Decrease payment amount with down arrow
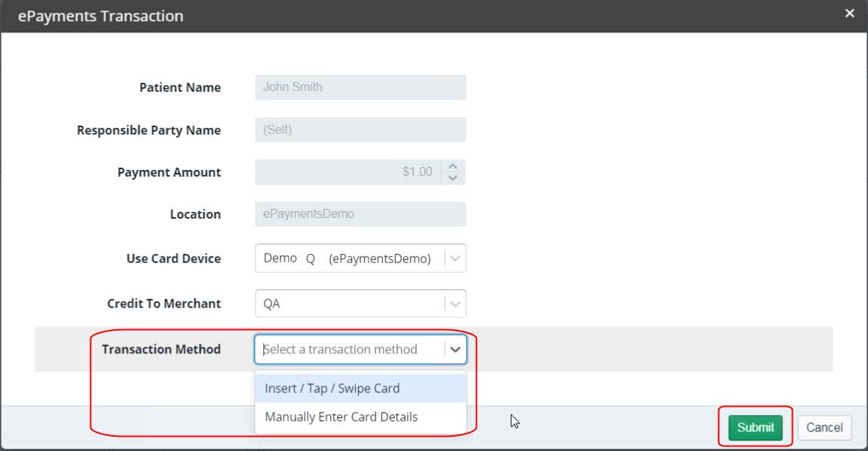868x451 pixels. 452,177
